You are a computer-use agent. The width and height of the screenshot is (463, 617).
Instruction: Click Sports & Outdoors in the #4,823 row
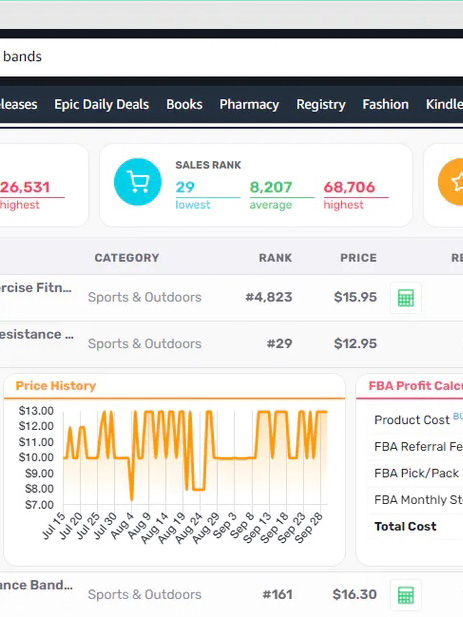point(144,297)
